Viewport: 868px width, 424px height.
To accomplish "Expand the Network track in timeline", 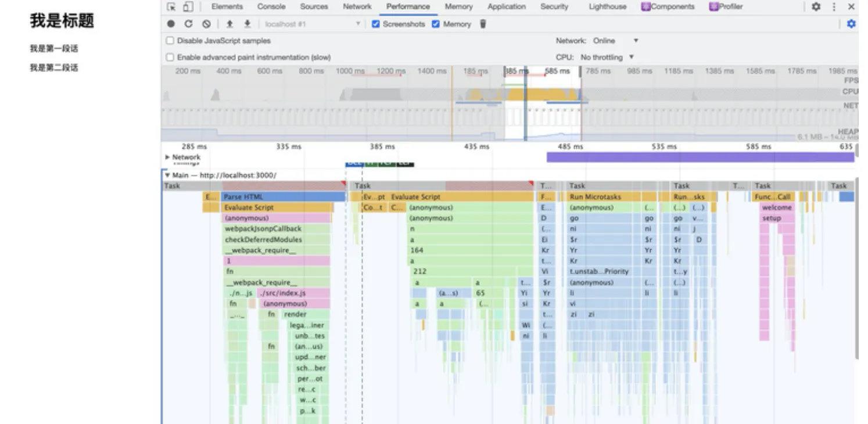I will [168, 157].
